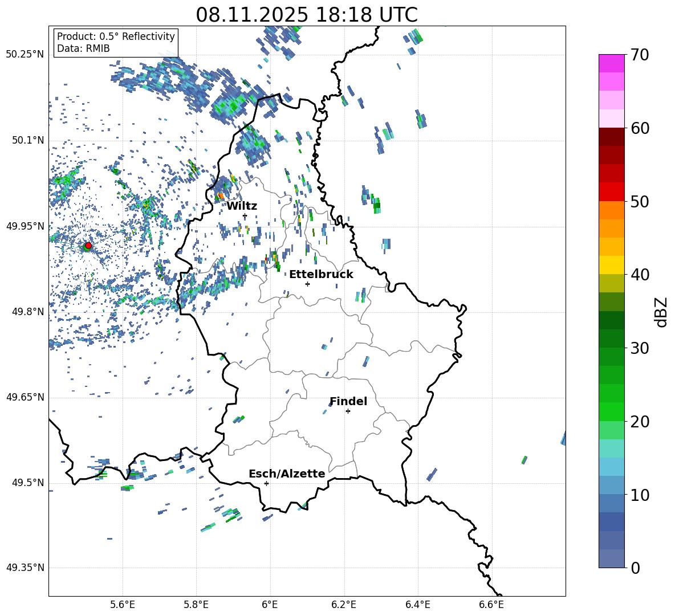Click the 49.35°N latitude label
675x616 pixels.
coord(25,568)
